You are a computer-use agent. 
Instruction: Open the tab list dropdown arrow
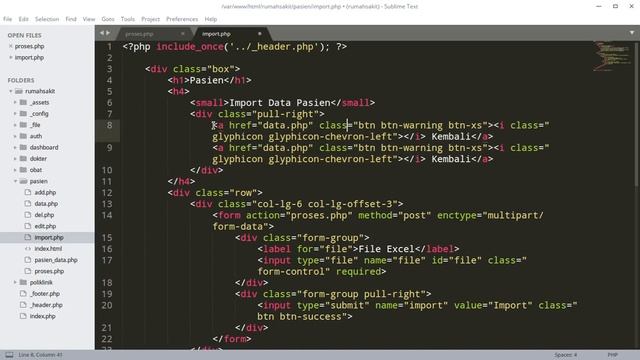point(632,33)
